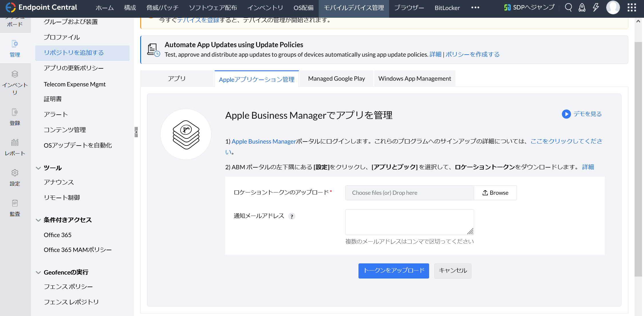Click the 通知メールアドレス text area
Screen dimensions: 644x316
coord(409,222)
